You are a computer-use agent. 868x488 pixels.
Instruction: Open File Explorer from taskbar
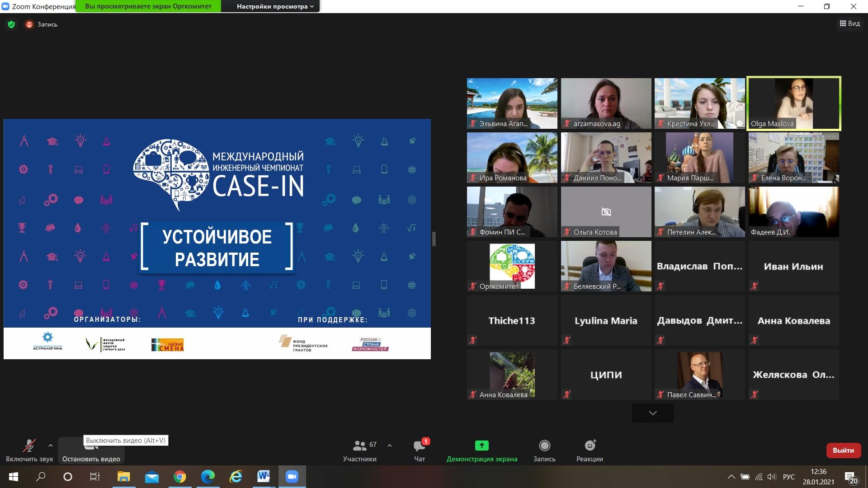(123, 477)
